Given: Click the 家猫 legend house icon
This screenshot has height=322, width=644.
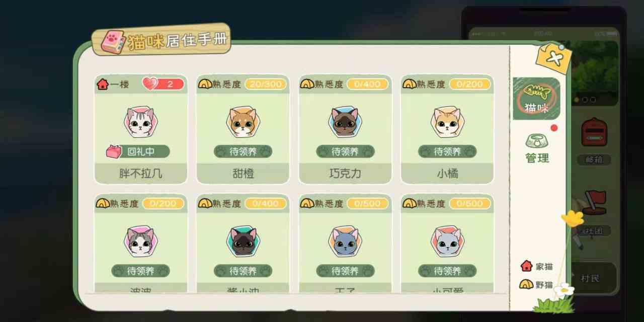Looking at the screenshot, I should pos(526,266).
